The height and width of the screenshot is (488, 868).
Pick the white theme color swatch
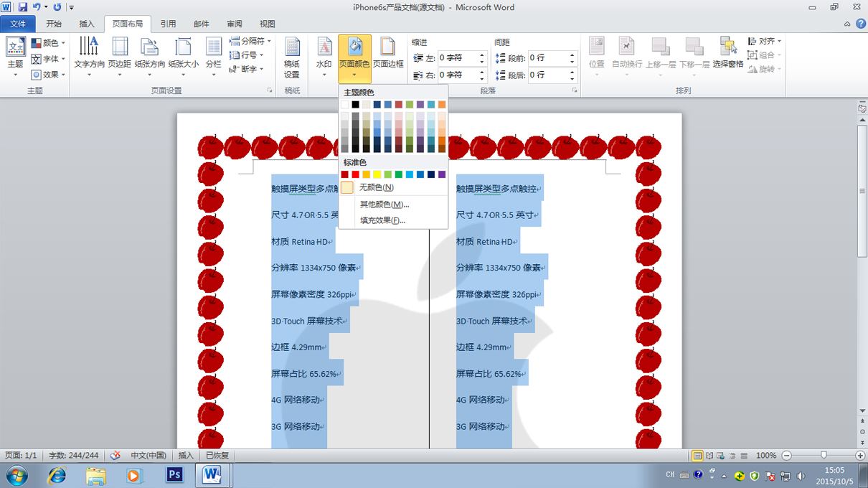click(345, 105)
